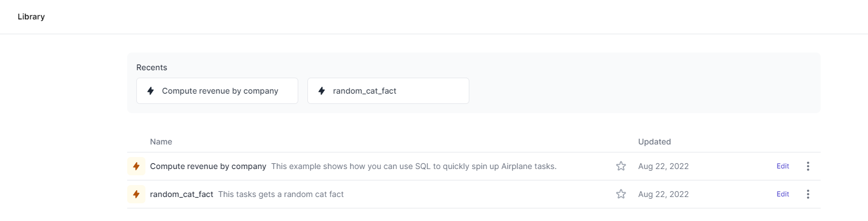Click bolt icon in Compute revenue recent card
The height and width of the screenshot is (221, 868).
[151, 91]
